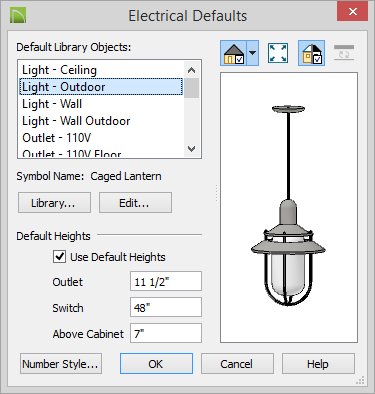The width and height of the screenshot is (375, 394).
Task: Click the rendering view house icon
Action: pyautogui.click(x=234, y=53)
